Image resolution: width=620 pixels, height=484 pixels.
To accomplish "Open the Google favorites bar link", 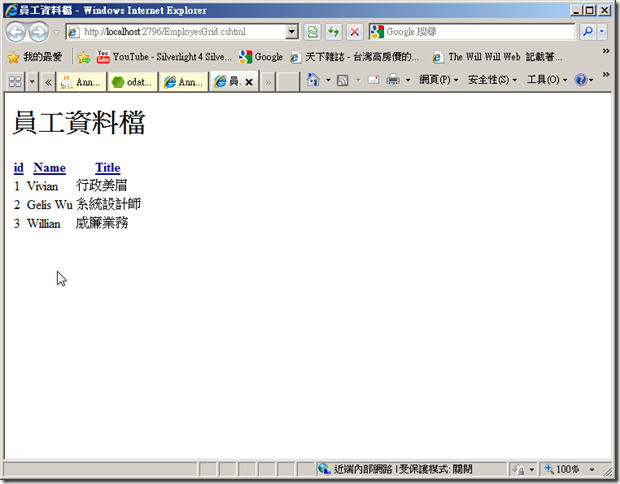I will point(261,57).
